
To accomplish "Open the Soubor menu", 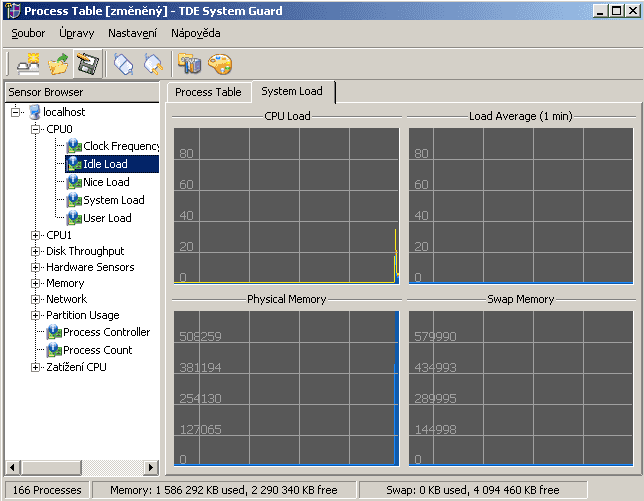I will (26, 33).
